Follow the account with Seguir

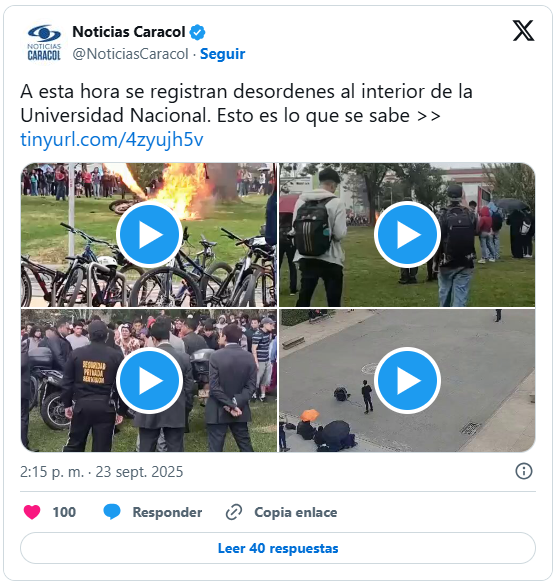[223, 54]
